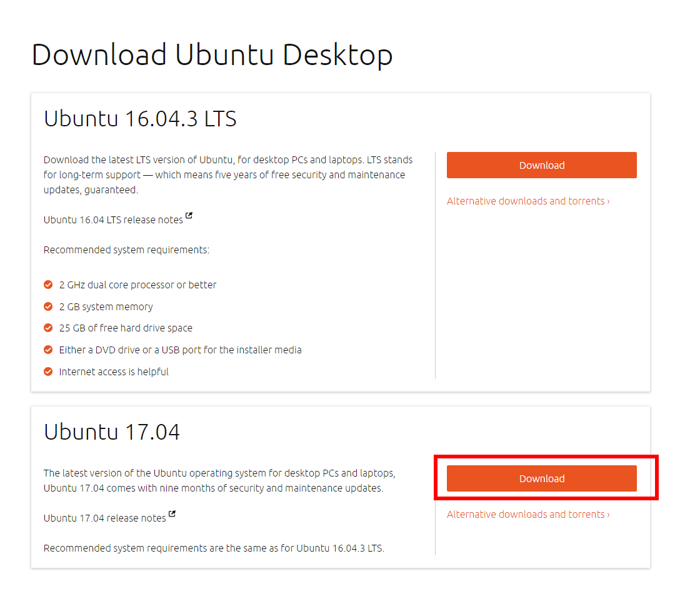Click the 17.04 description paragraph about nine months
The height and width of the screenshot is (606, 700).
(x=219, y=480)
